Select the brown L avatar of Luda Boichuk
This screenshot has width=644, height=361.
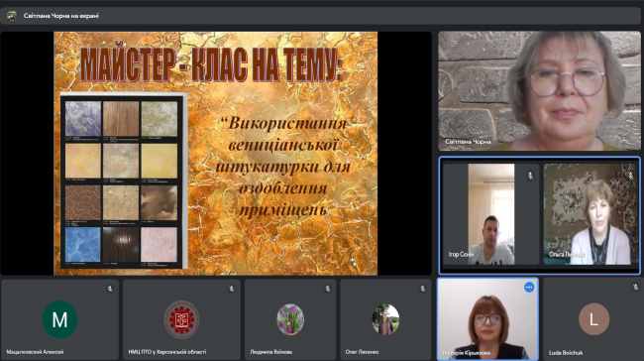point(593,319)
